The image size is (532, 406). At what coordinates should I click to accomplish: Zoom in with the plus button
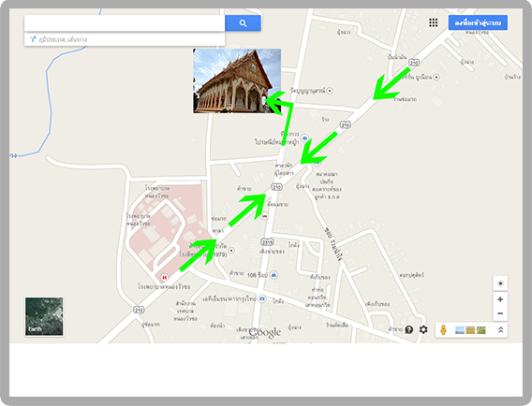[x=500, y=299]
